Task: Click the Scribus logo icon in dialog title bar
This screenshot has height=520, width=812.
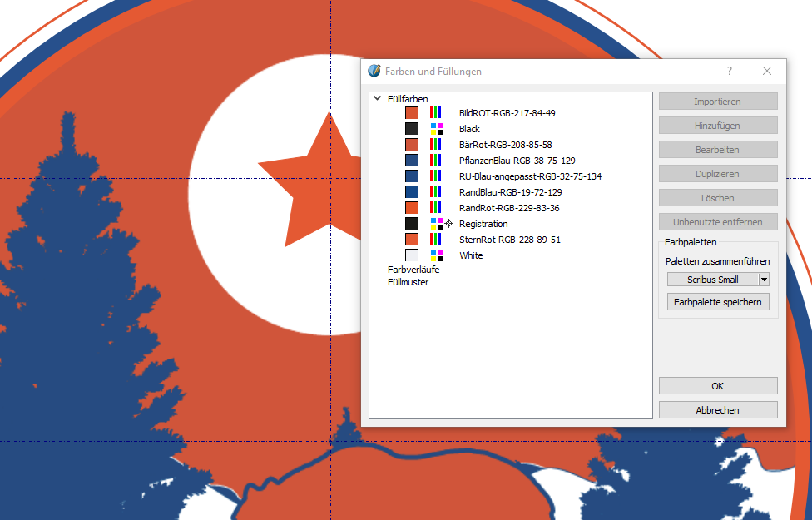Action: tap(374, 72)
